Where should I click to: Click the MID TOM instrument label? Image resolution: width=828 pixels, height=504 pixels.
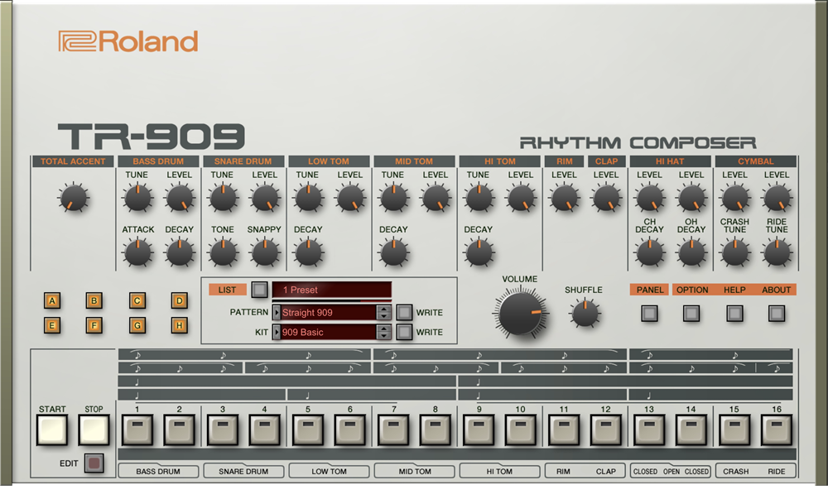tap(415, 471)
